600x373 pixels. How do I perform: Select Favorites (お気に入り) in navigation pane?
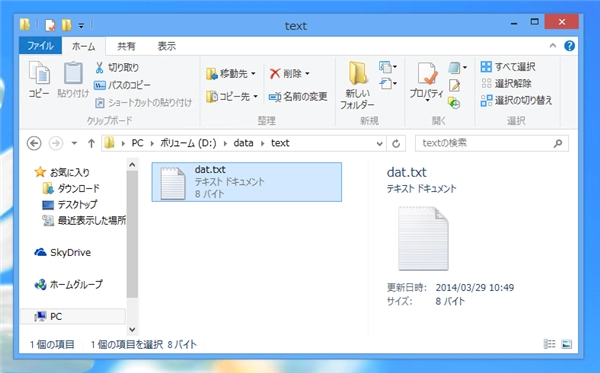pos(62,173)
